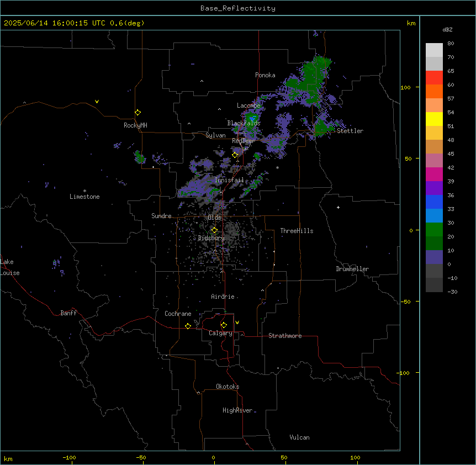
Task: Pick the red 60-65 dBZ legend swatch
Action: point(434,77)
